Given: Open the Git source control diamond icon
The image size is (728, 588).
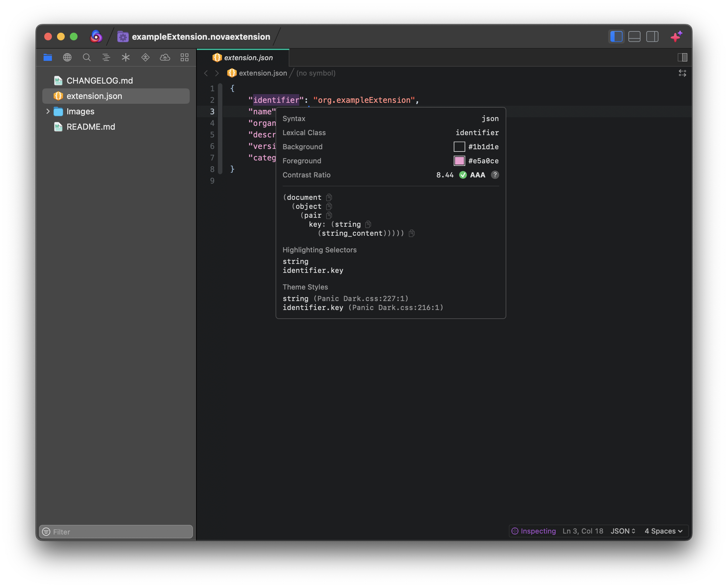Looking at the screenshot, I should pos(145,58).
